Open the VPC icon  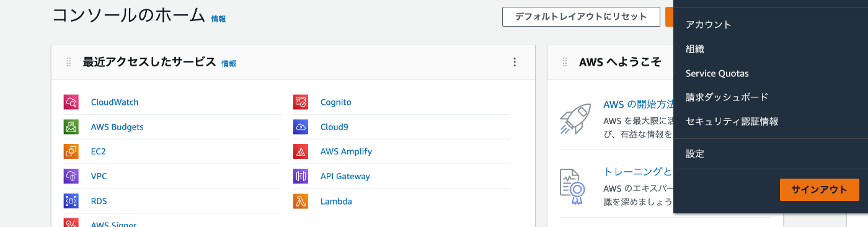(x=71, y=176)
